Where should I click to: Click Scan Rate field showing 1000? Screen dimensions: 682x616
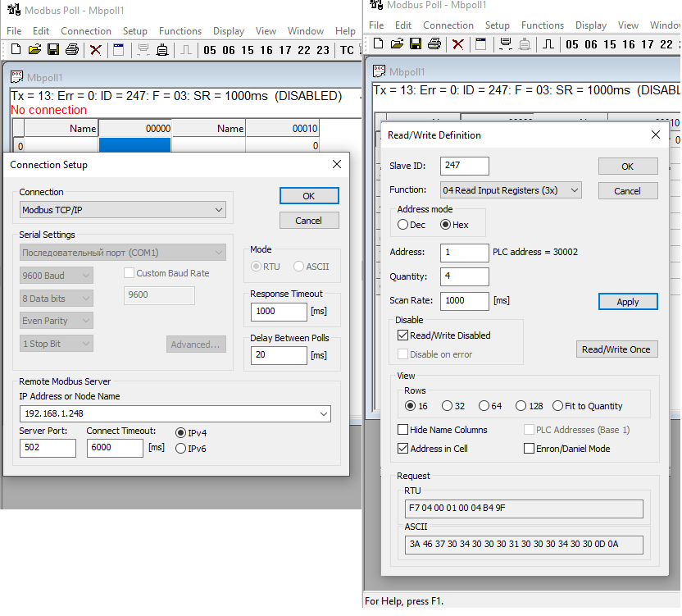click(465, 301)
